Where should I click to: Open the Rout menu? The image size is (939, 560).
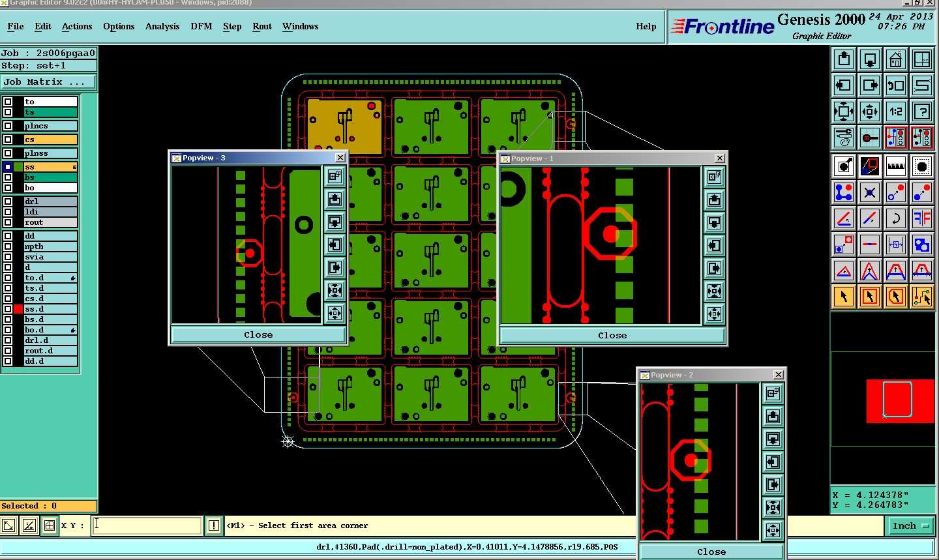click(262, 26)
